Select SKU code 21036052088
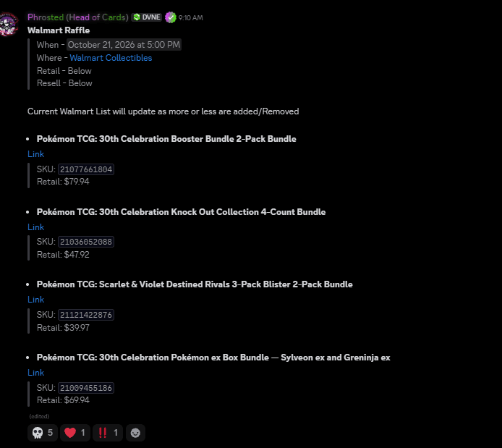Image resolution: width=502 pixels, height=448 pixels. [86, 242]
